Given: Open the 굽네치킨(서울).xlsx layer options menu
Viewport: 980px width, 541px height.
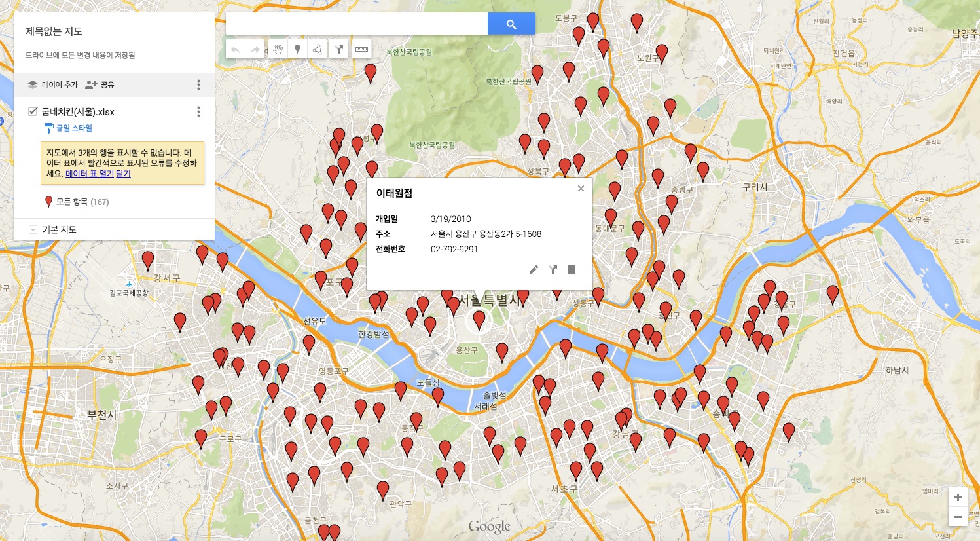Looking at the screenshot, I should (198, 112).
